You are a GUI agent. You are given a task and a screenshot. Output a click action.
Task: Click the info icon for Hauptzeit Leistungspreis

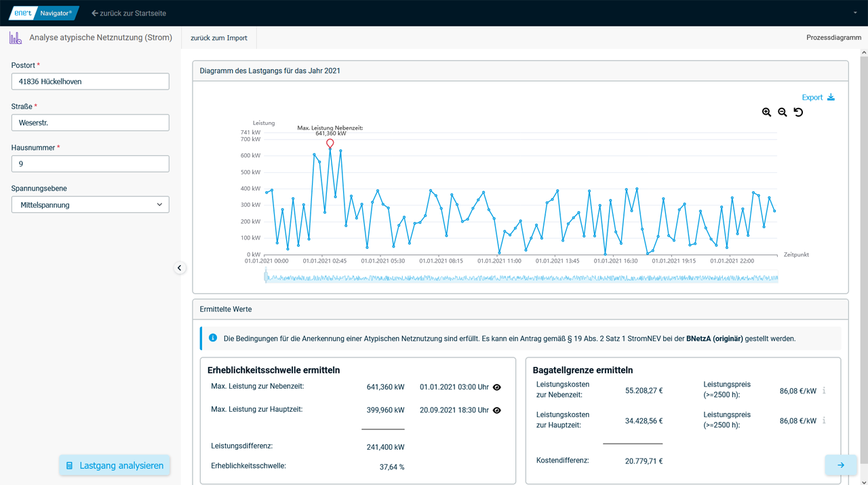click(x=824, y=421)
